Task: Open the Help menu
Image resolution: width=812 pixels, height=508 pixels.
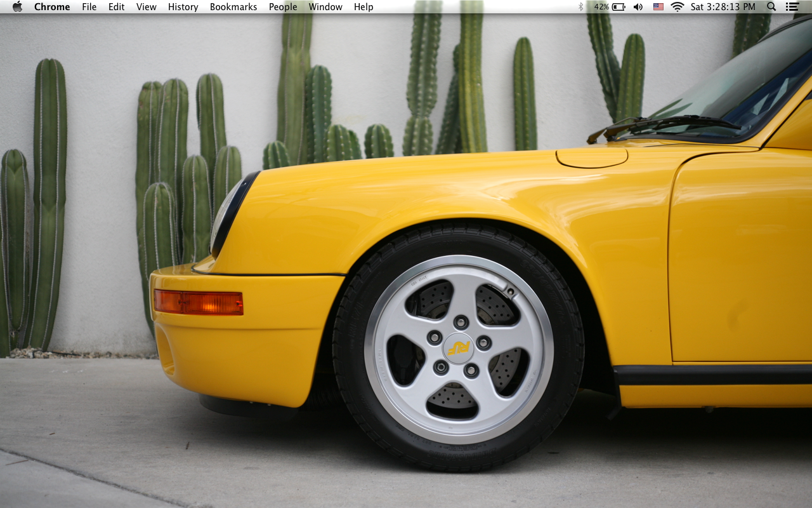Action: tap(363, 7)
